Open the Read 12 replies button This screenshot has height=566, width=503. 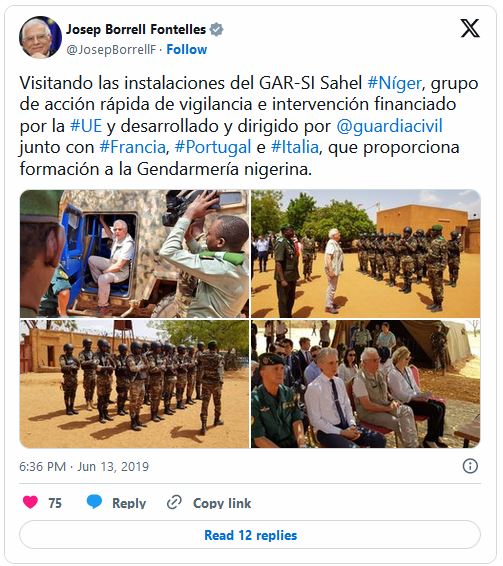pyautogui.click(x=250, y=535)
